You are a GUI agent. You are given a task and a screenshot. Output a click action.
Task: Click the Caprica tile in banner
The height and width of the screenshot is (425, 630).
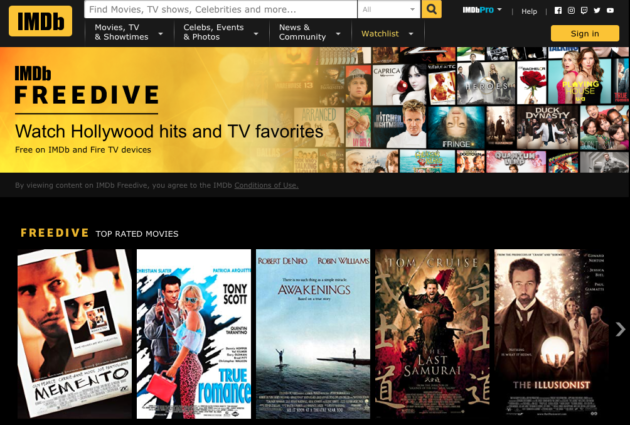click(399, 84)
